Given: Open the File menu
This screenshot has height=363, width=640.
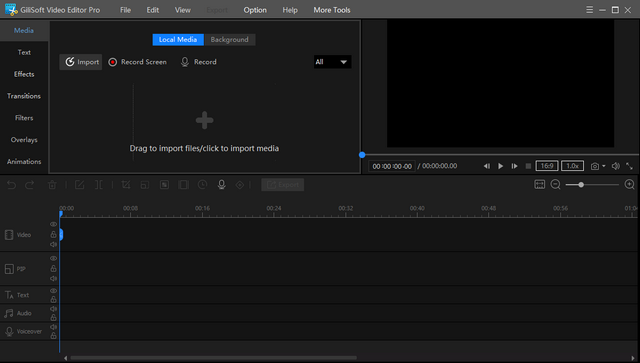Looking at the screenshot, I should click(x=125, y=10).
